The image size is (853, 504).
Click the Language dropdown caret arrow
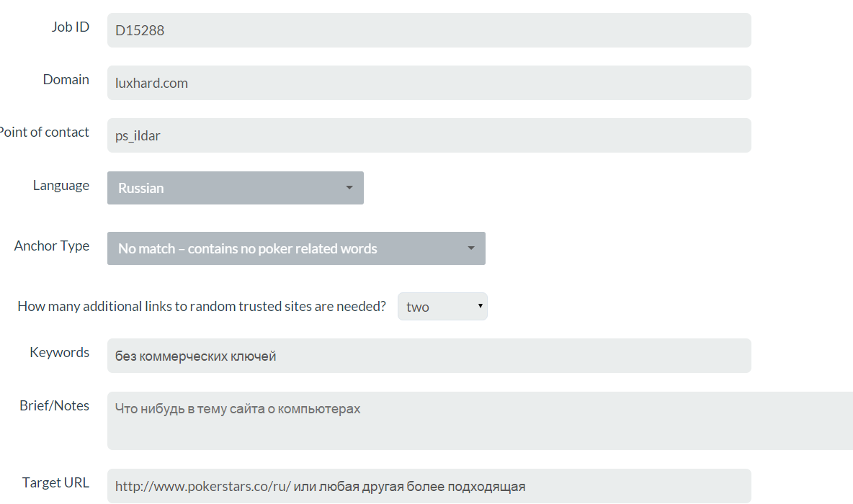click(x=349, y=188)
